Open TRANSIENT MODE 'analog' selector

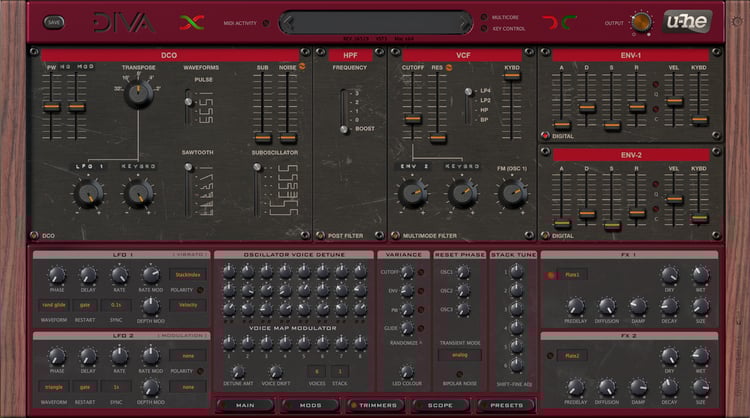pyautogui.click(x=460, y=355)
